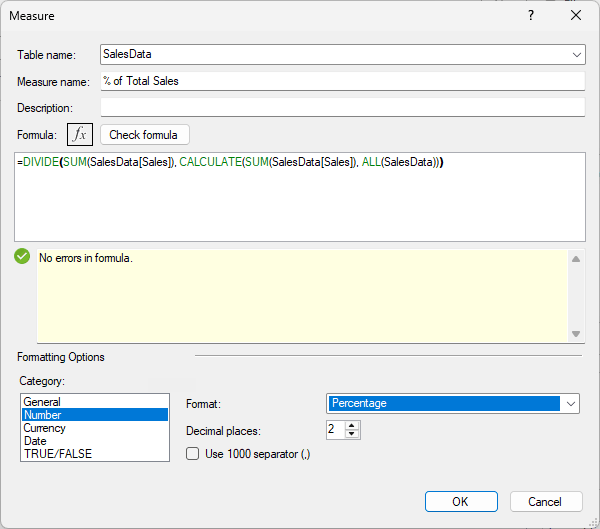Click the No errors in formula message

pyautogui.click(x=86, y=258)
